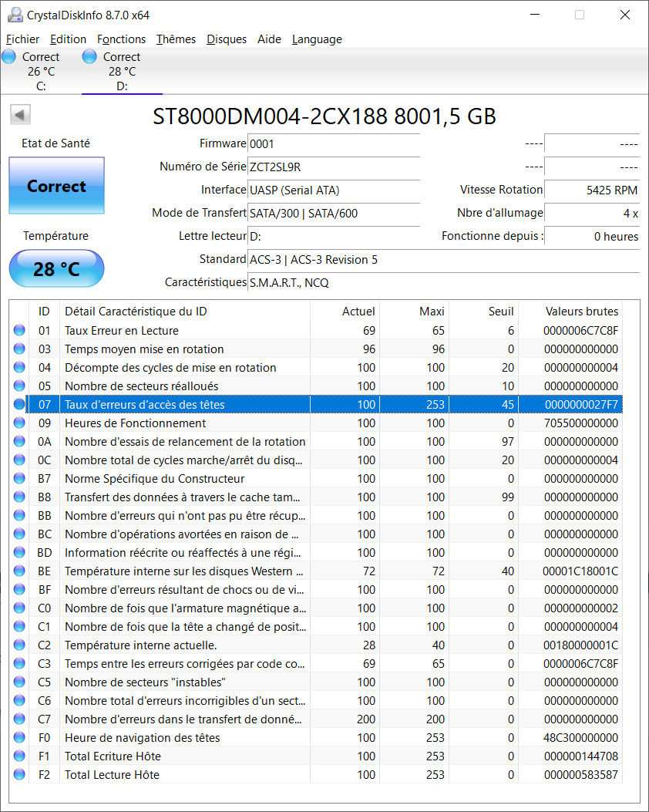Click the ID column header

[44, 312]
